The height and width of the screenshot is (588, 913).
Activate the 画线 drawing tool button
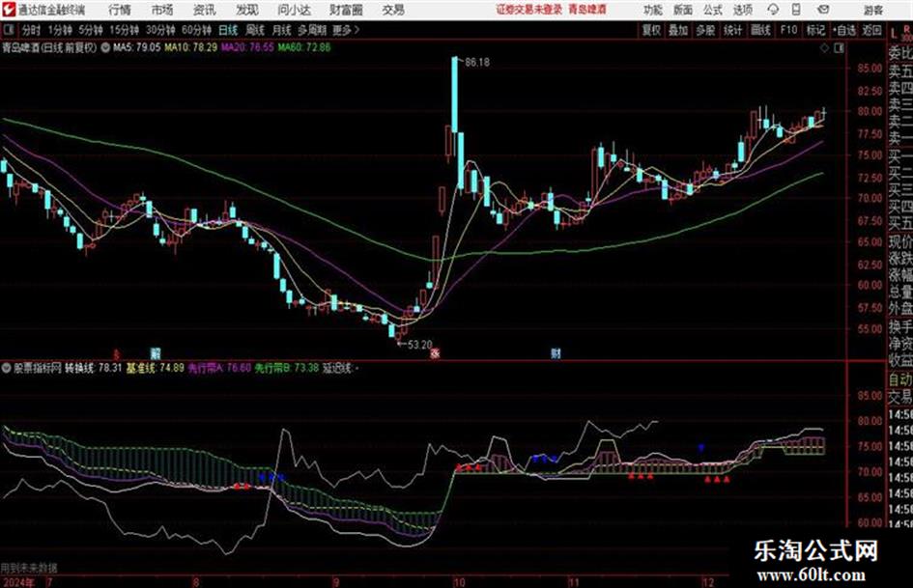pyautogui.click(x=760, y=30)
